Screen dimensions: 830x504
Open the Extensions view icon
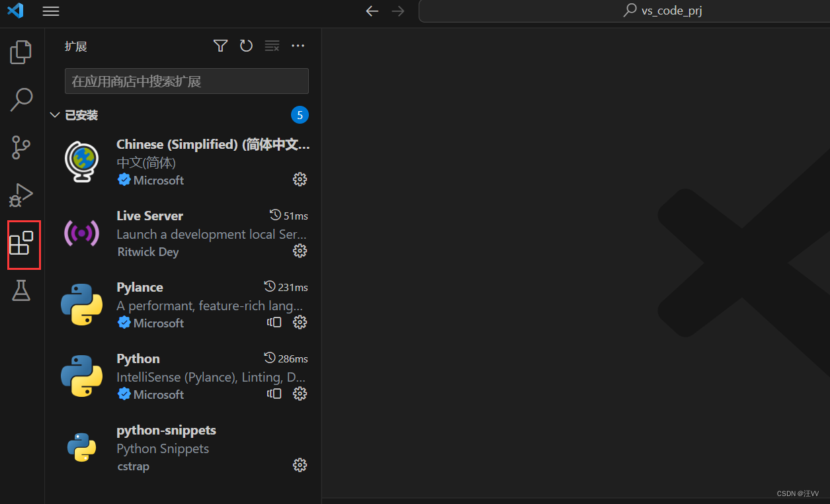[22, 243]
